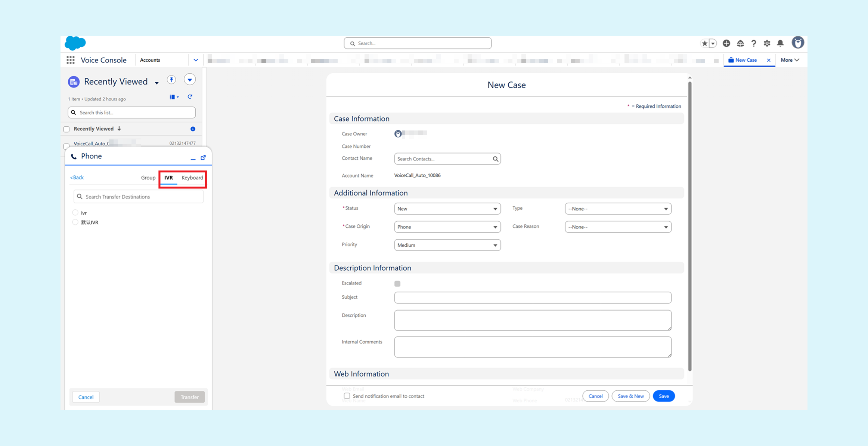Expand the Accounts navigation dropdown
The image size is (868, 446).
196,60
